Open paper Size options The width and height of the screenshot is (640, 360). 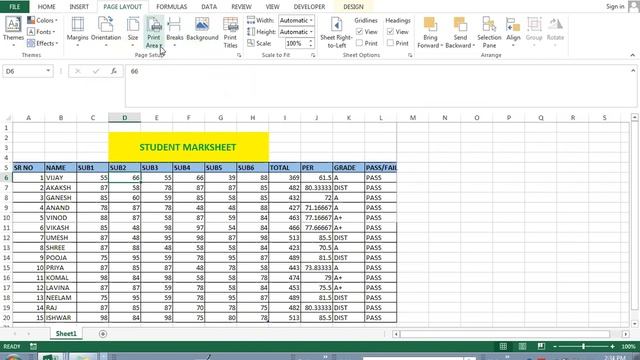point(133,32)
